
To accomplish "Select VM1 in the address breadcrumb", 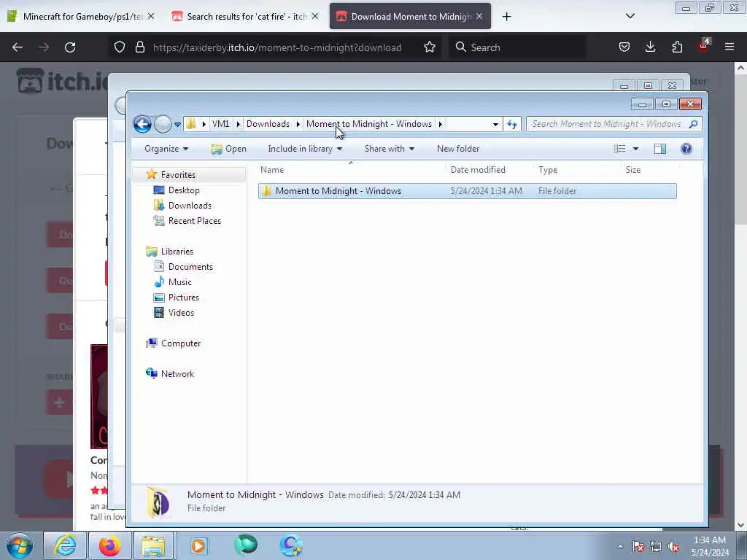I will (x=220, y=124).
